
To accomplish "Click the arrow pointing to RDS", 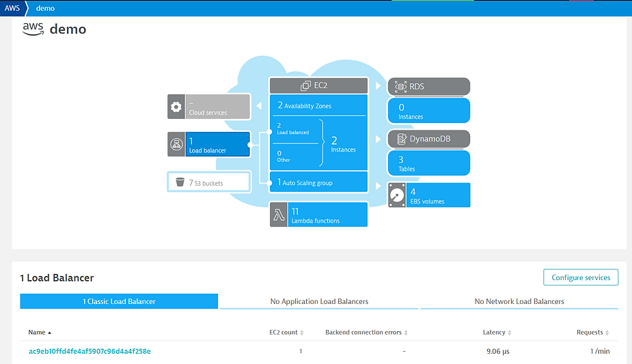I will (378, 86).
